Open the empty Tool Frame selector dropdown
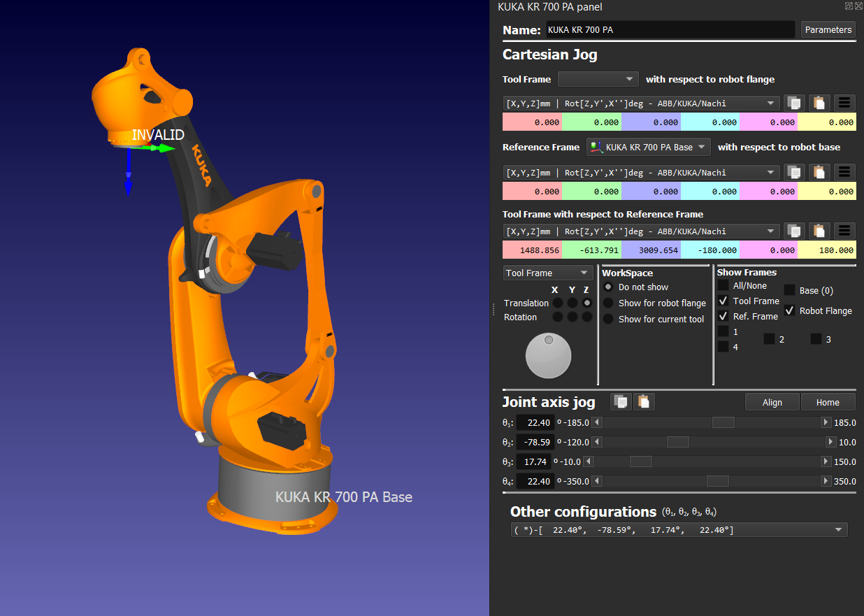This screenshot has width=864, height=616. click(598, 79)
